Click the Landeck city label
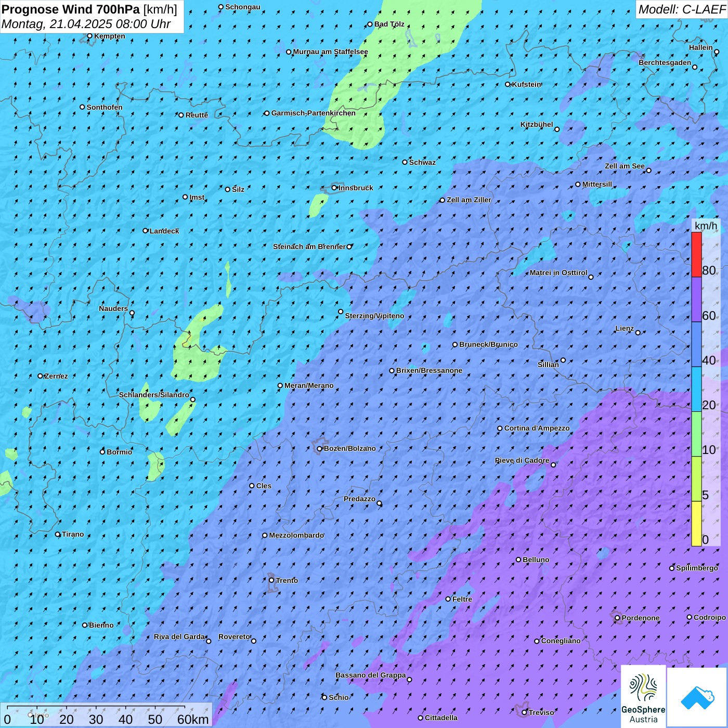 point(164,231)
